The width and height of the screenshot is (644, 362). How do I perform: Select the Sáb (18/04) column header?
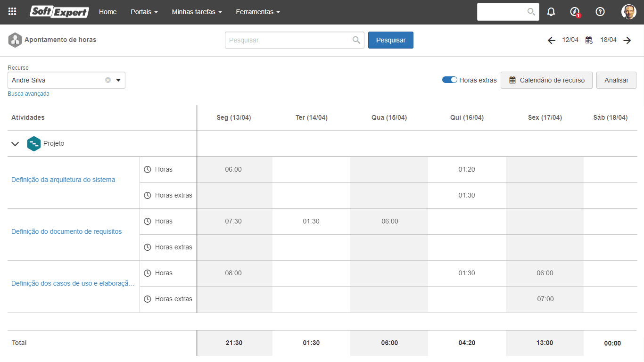[x=611, y=117]
